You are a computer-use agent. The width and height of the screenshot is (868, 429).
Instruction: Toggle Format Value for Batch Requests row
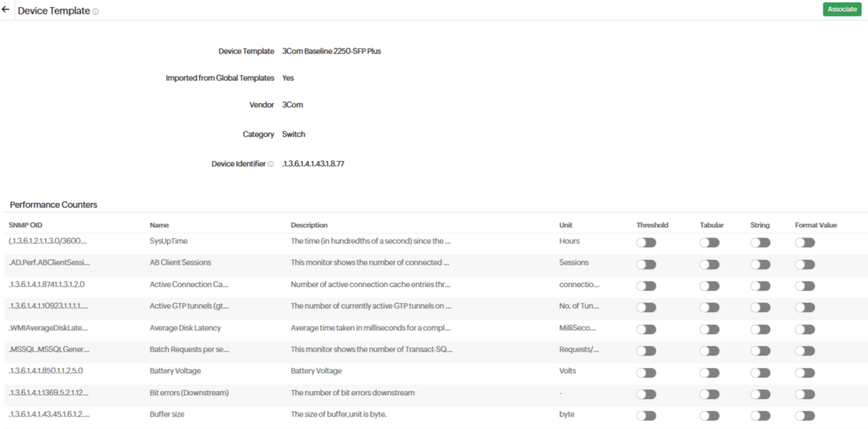pos(805,351)
